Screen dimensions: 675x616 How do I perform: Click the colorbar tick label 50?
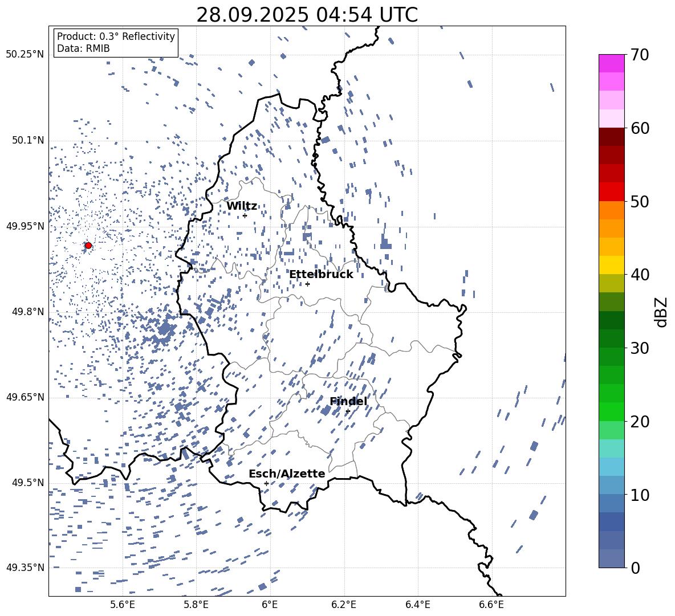click(640, 202)
